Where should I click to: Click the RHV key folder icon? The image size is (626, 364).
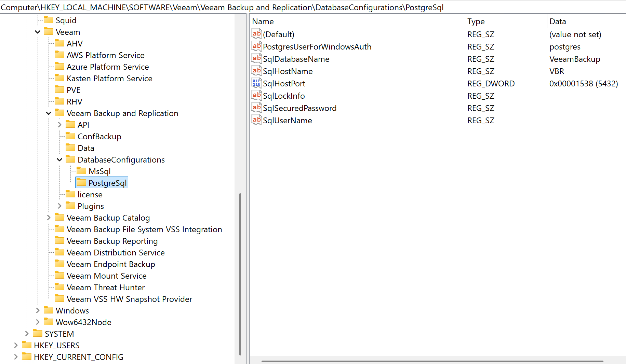click(59, 101)
